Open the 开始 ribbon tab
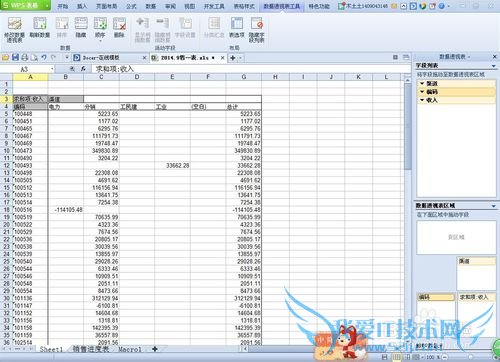Screen dimensions: 500x362 coord(63,6)
